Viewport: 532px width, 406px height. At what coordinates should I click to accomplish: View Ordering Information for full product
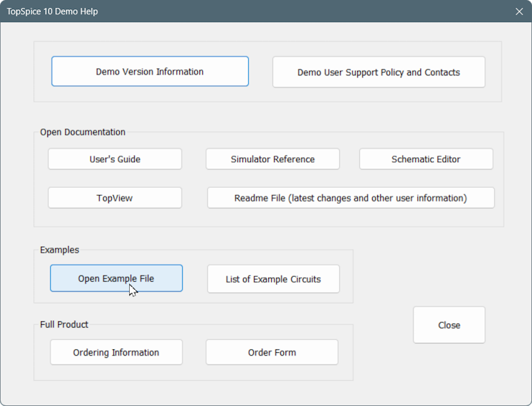116,352
